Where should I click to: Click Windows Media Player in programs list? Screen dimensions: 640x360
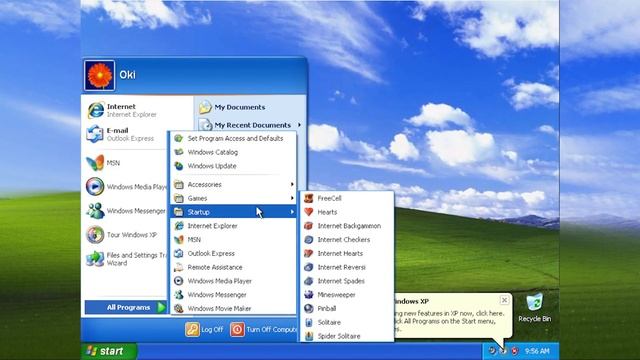pyautogui.click(x=233, y=281)
